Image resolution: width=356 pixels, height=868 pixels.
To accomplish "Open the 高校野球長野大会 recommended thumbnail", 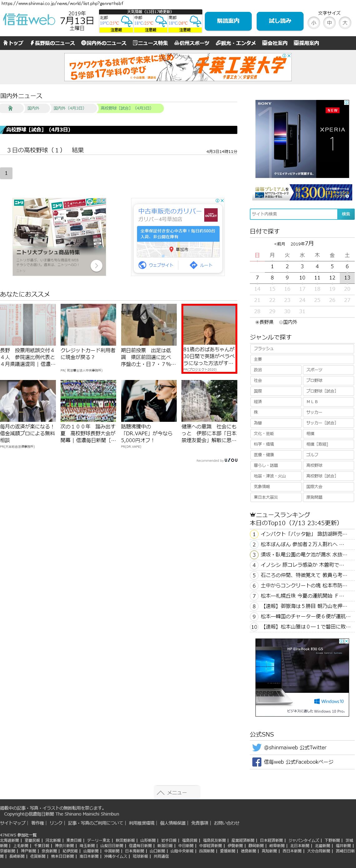I will coord(88,401).
